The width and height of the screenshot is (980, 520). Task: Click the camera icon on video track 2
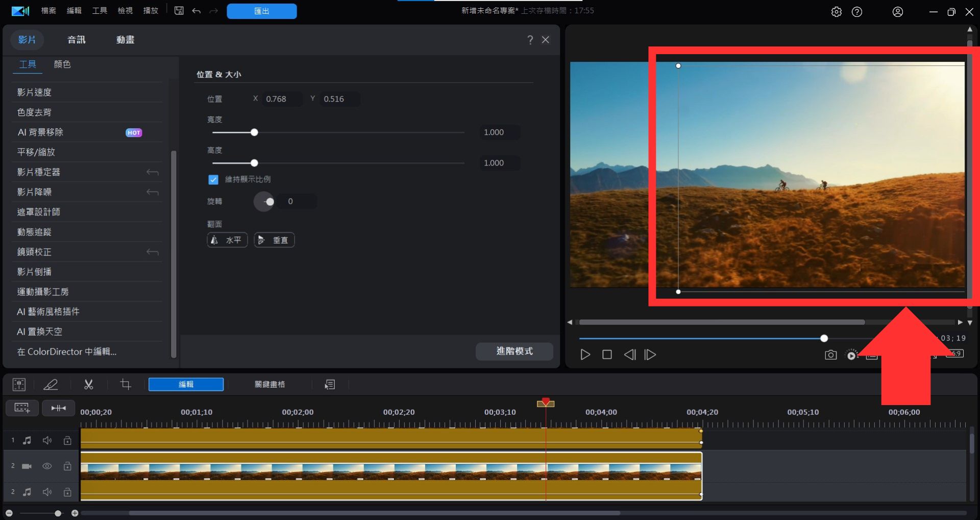click(x=27, y=466)
